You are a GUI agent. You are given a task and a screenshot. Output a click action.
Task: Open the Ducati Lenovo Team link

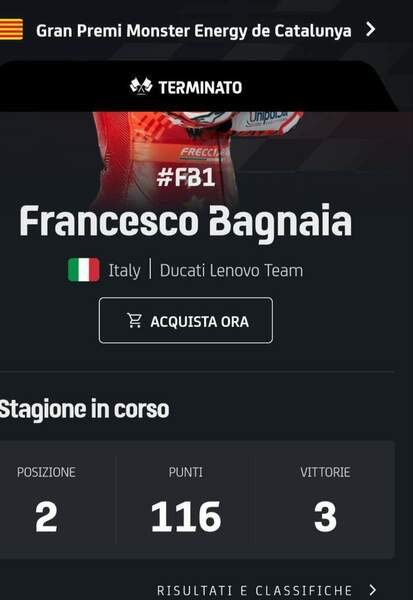click(x=231, y=271)
